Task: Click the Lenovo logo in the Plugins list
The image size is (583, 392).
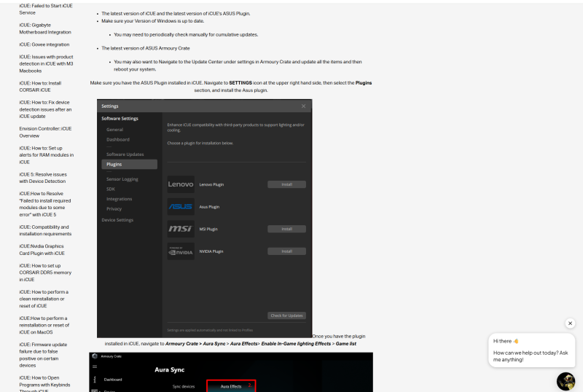Action: coord(181,184)
